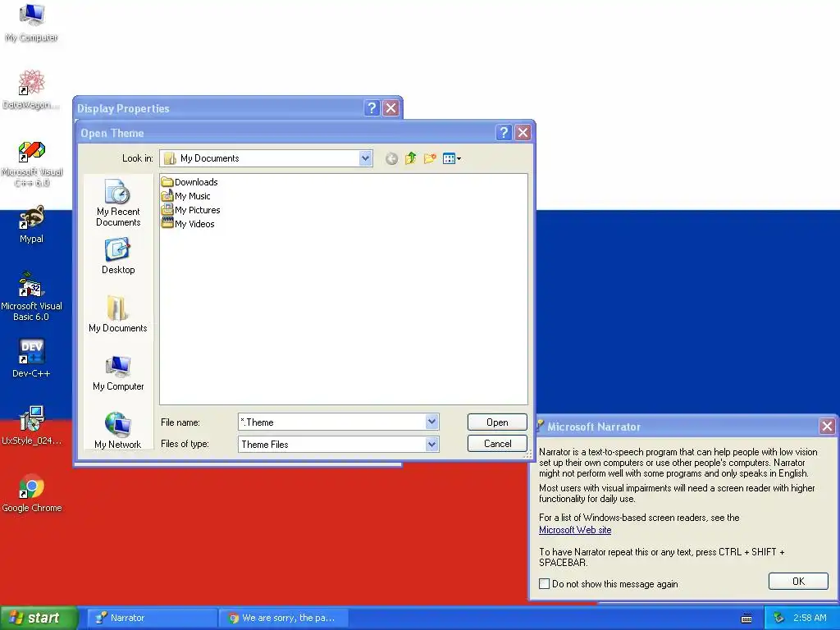Click the Open button
Screen dimensions: 840x630
(497, 422)
